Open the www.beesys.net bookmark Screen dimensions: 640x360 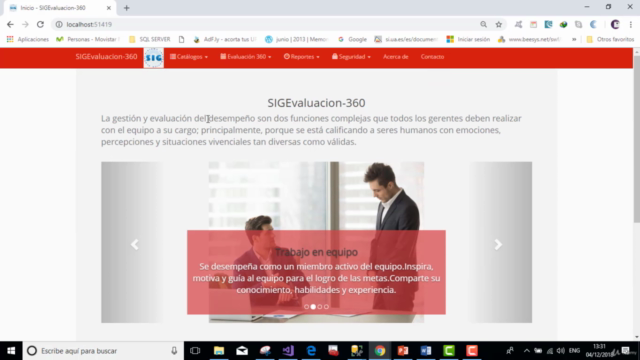(529, 39)
